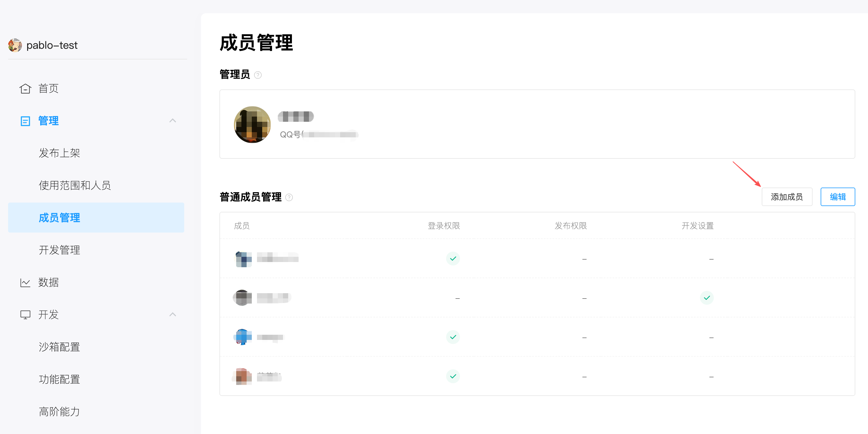Viewport: 868px width, 434px height.
Task: Select the third member's blue avatar thumbnail
Action: coord(242,337)
